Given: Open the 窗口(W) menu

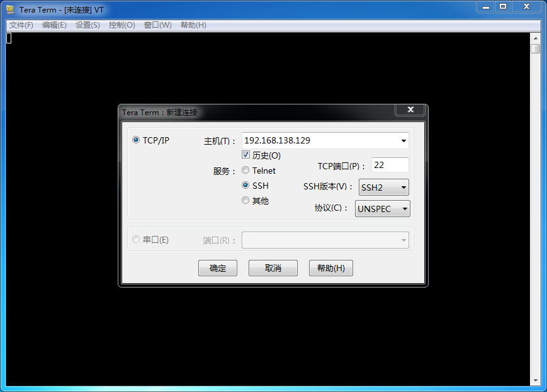Looking at the screenshot, I should 158,25.
